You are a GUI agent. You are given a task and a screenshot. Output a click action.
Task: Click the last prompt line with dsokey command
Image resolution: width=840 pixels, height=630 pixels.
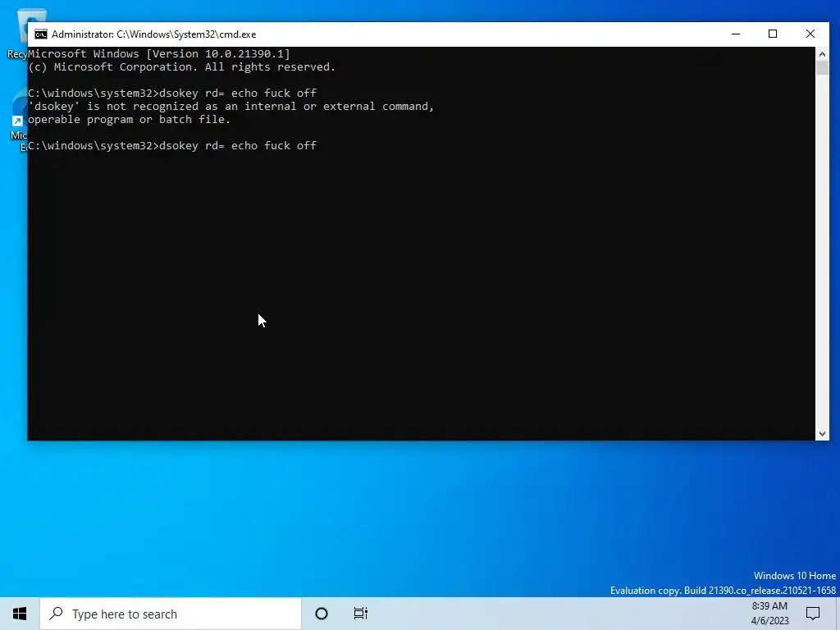tap(172, 146)
